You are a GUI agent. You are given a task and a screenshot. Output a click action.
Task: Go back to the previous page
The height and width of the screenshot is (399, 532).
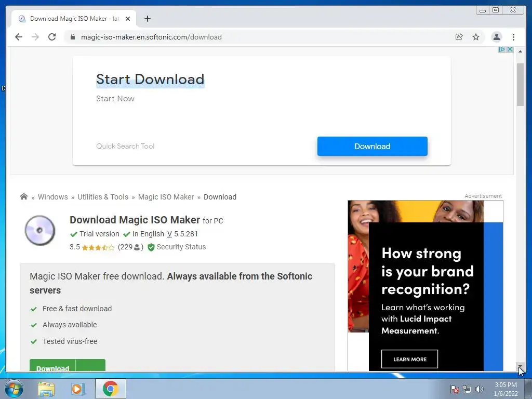tap(19, 37)
